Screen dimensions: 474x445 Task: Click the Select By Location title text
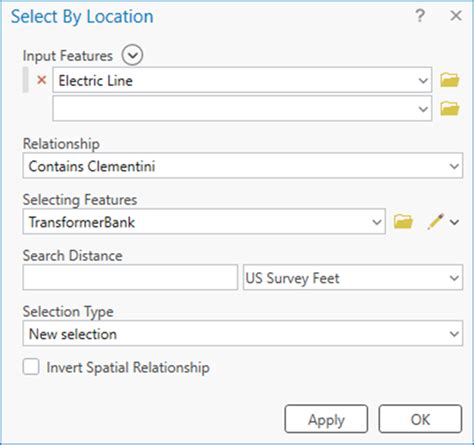tap(82, 17)
